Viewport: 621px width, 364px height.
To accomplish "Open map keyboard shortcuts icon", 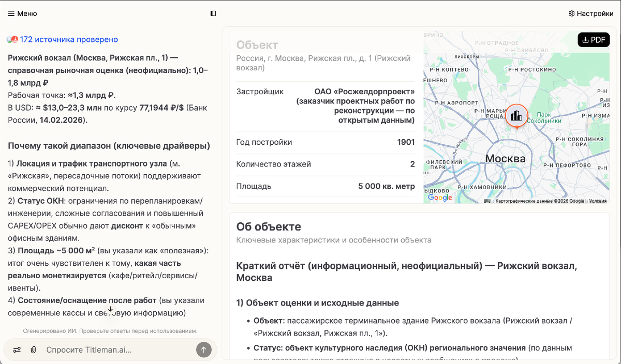I will pos(487,201).
